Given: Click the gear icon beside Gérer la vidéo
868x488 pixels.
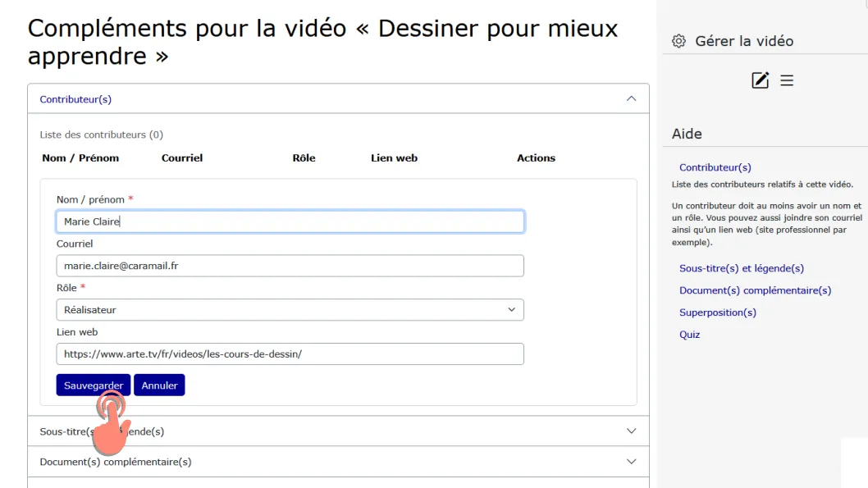Looking at the screenshot, I should coord(678,41).
